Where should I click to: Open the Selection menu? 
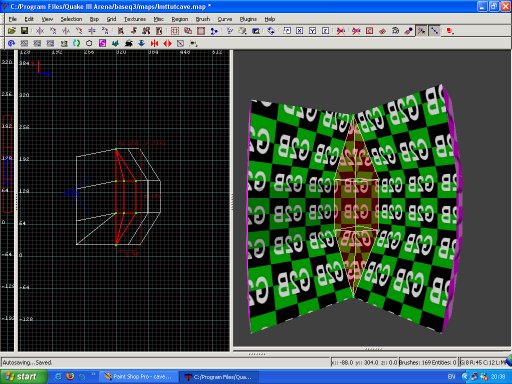[71, 19]
